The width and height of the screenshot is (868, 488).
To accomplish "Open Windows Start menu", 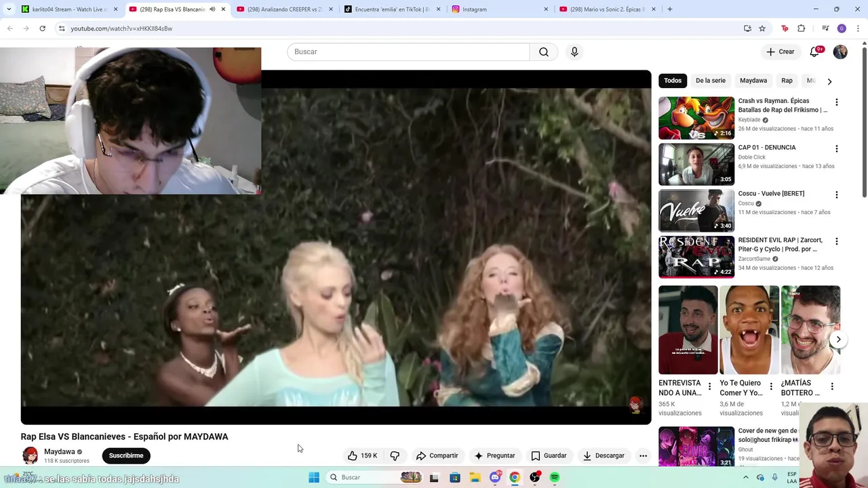I will (314, 477).
